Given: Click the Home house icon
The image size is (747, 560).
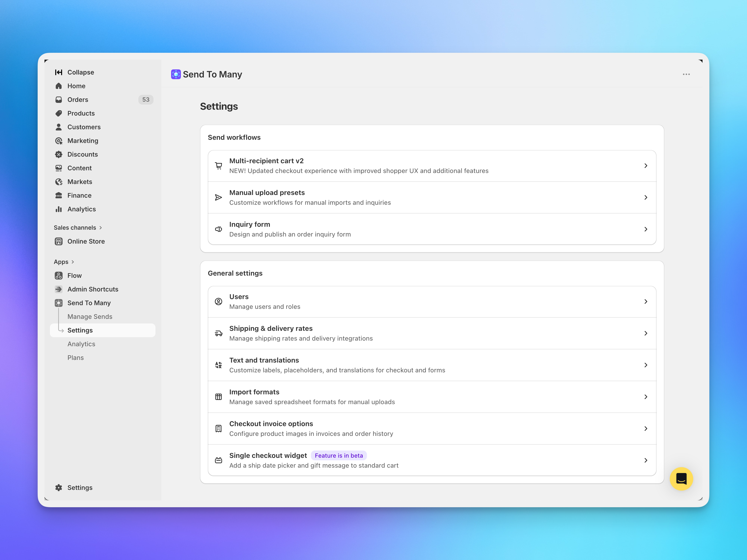Looking at the screenshot, I should tap(58, 86).
